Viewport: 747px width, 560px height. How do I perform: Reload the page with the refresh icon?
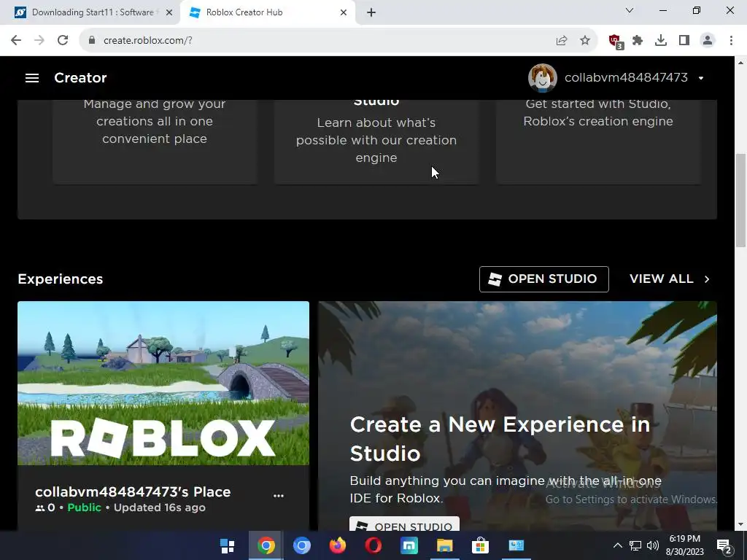63,41
